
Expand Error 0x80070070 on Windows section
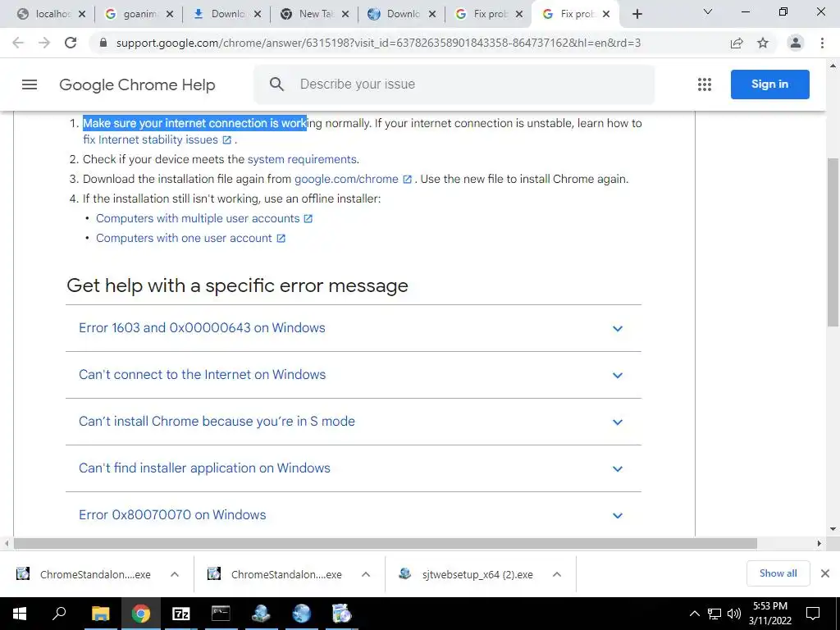[x=354, y=515]
